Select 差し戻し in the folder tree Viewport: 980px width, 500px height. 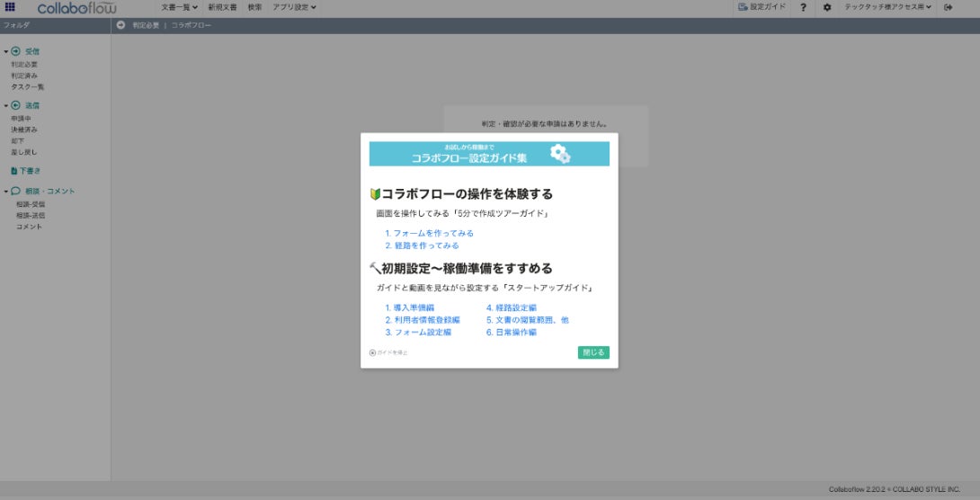click(24, 152)
